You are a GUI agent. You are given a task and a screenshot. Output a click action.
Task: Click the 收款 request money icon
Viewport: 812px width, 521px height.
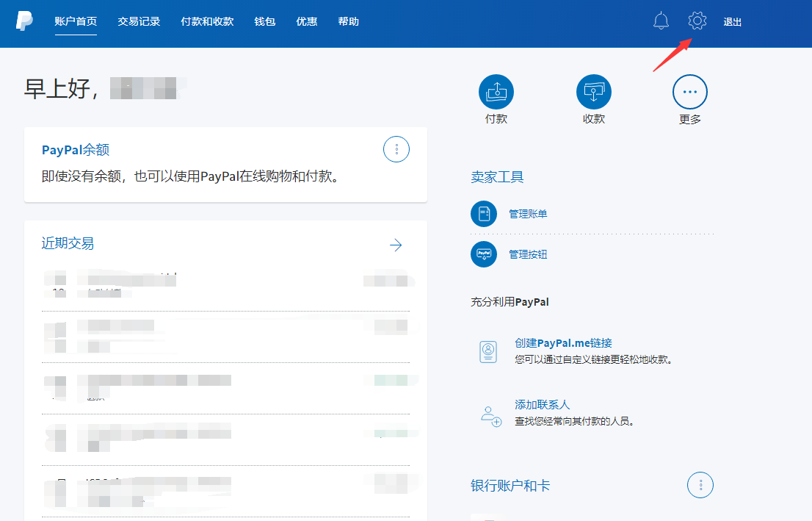click(593, 92)
